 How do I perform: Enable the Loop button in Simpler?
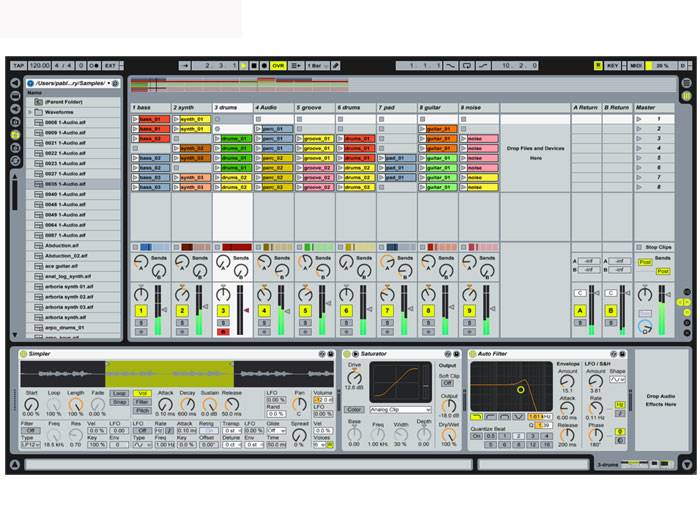(119, 393)
